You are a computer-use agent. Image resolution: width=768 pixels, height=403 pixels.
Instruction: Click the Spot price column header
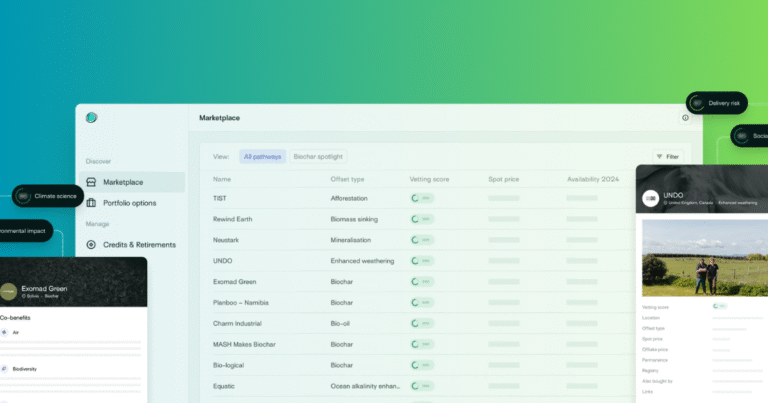coord(504,179)
